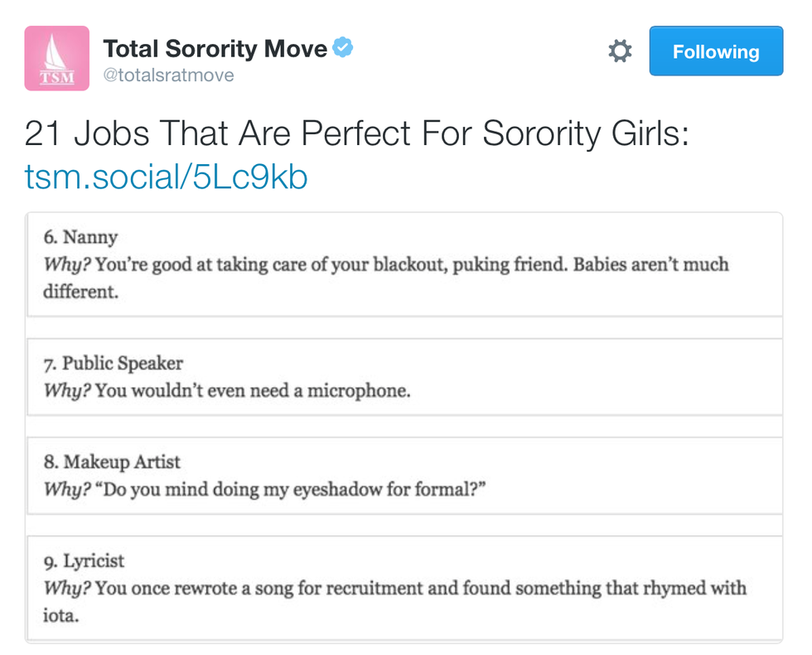Click the italic "Why?" under Makeup Artist
Image resolution: width=812 pixels, height=655 pixels.
[x=67, y=488]
